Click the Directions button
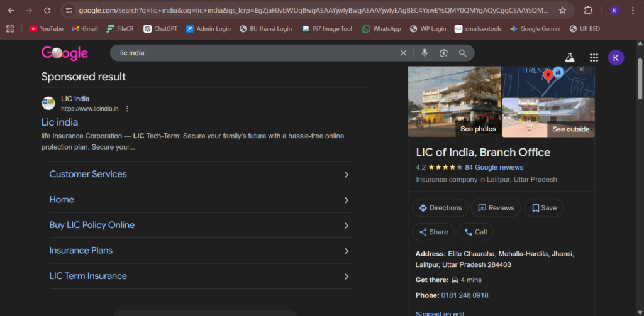Screen dimensions: 644x316 coord(440,208)
